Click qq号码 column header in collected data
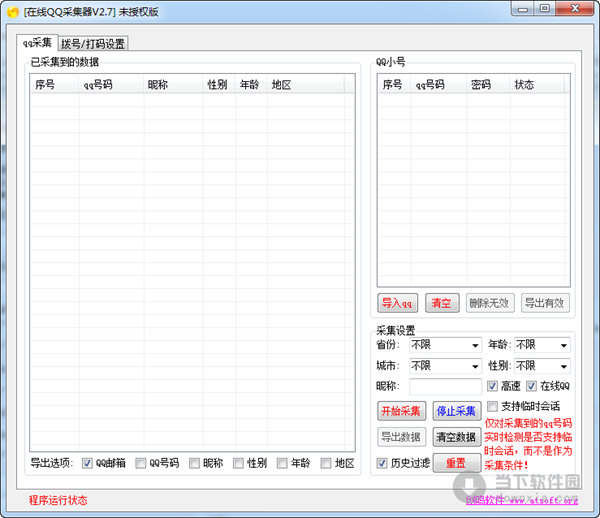Viewport: 600px width, 518px height. [x=112, y=85]
